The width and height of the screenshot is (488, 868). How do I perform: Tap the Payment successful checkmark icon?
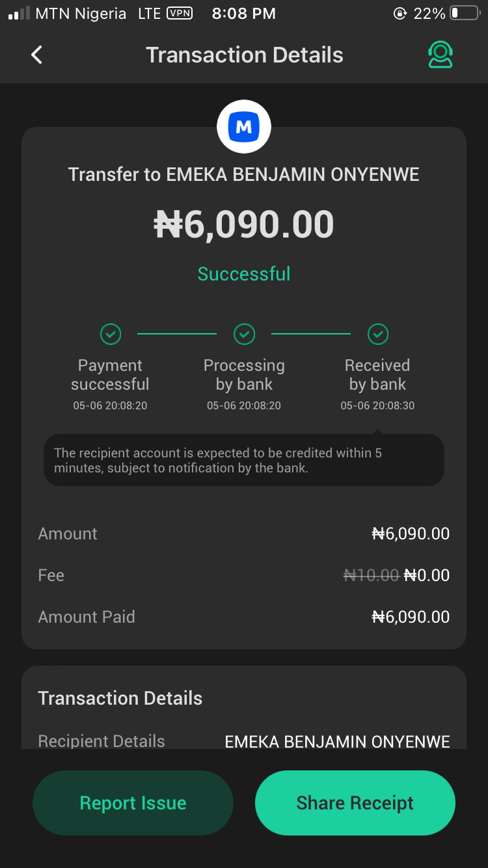(111, 334)
